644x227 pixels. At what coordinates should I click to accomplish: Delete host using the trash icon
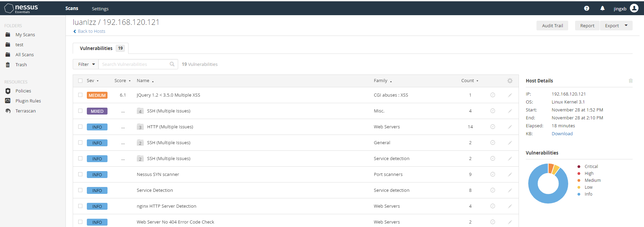[631, 81]
